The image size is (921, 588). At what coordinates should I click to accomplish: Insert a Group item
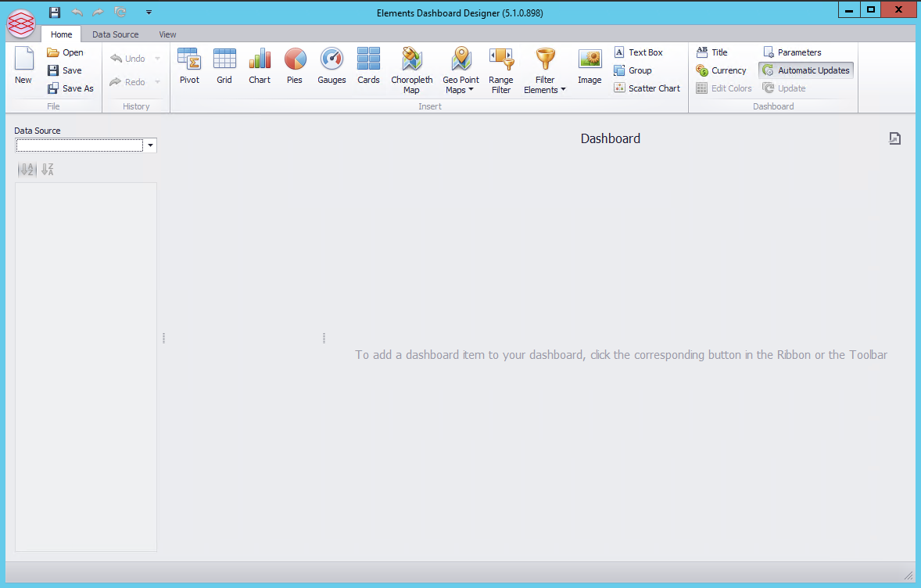(633, 70)
